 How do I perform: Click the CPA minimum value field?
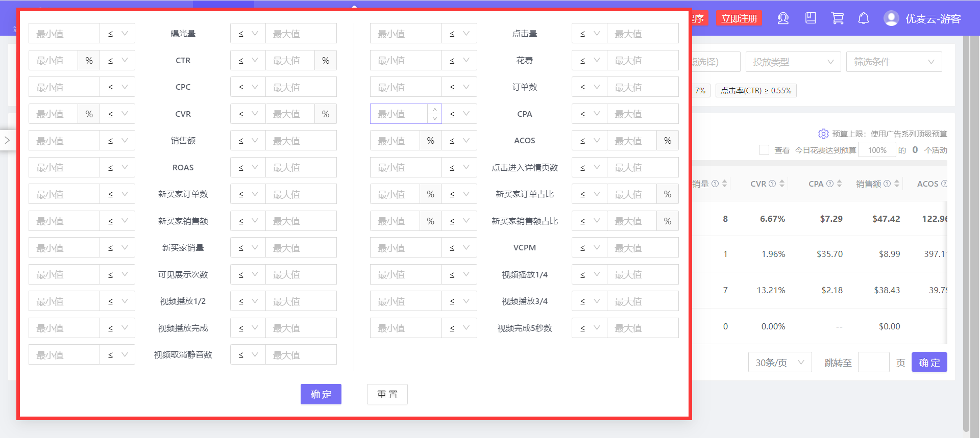[399, 114]
